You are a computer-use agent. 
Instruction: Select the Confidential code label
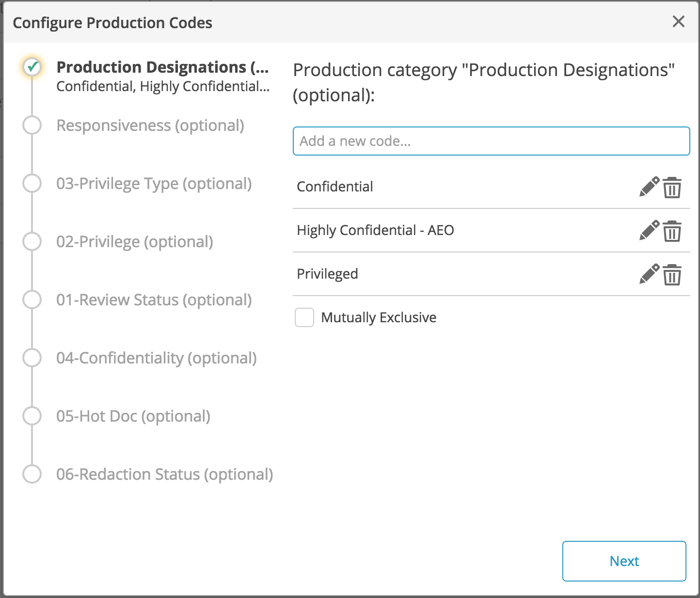(335, 187)
